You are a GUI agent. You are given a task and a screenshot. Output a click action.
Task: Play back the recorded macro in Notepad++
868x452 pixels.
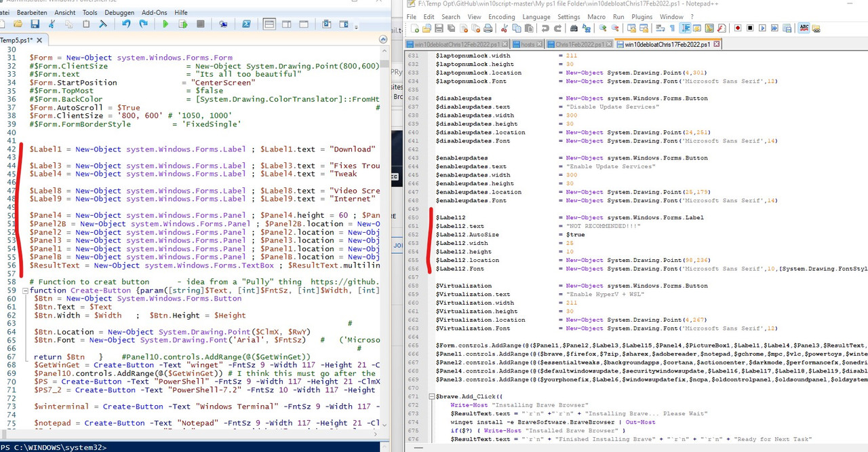tap(762, 28)
